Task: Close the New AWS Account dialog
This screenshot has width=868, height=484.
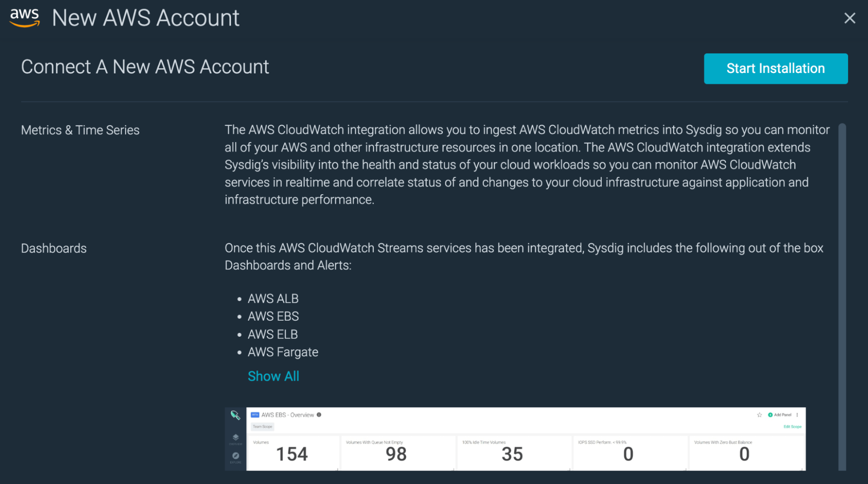Action: (849, 18)
